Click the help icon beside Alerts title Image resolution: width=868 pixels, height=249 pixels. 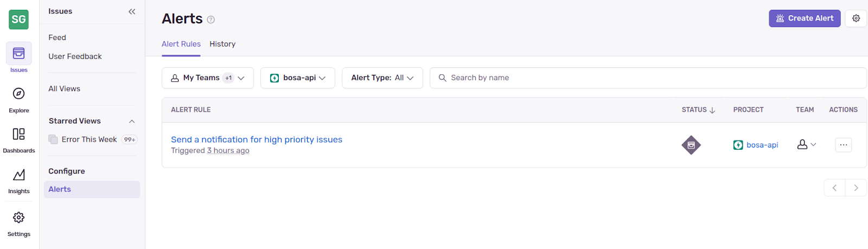[x=211, y=20]
